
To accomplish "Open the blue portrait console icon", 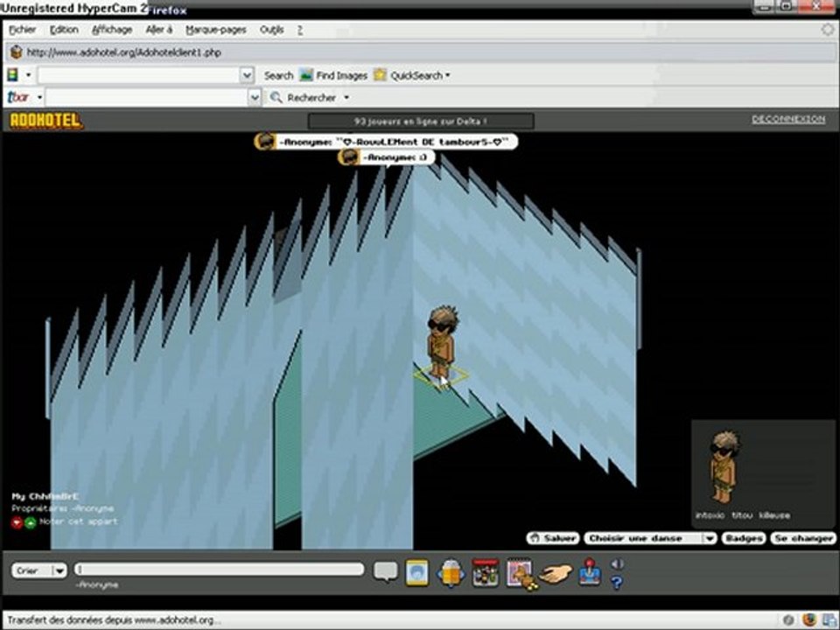I will 417,572.
